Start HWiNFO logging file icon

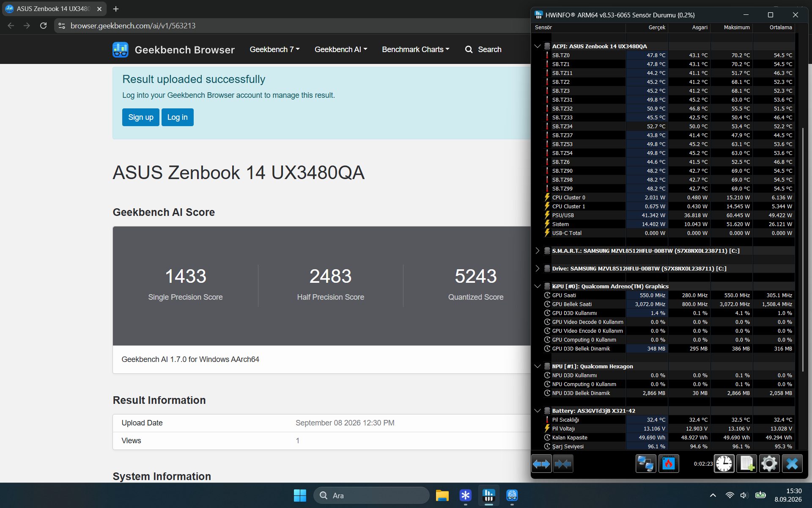point(746,464)
